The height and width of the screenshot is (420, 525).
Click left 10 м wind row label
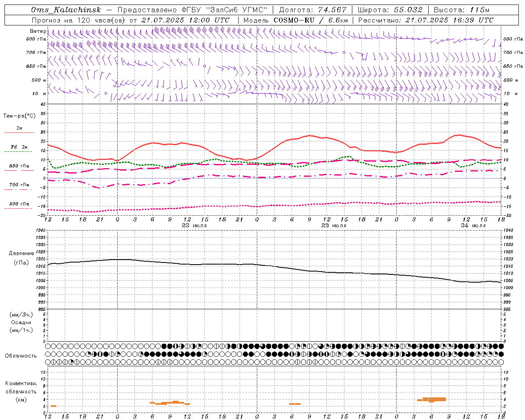pos(39,94)
